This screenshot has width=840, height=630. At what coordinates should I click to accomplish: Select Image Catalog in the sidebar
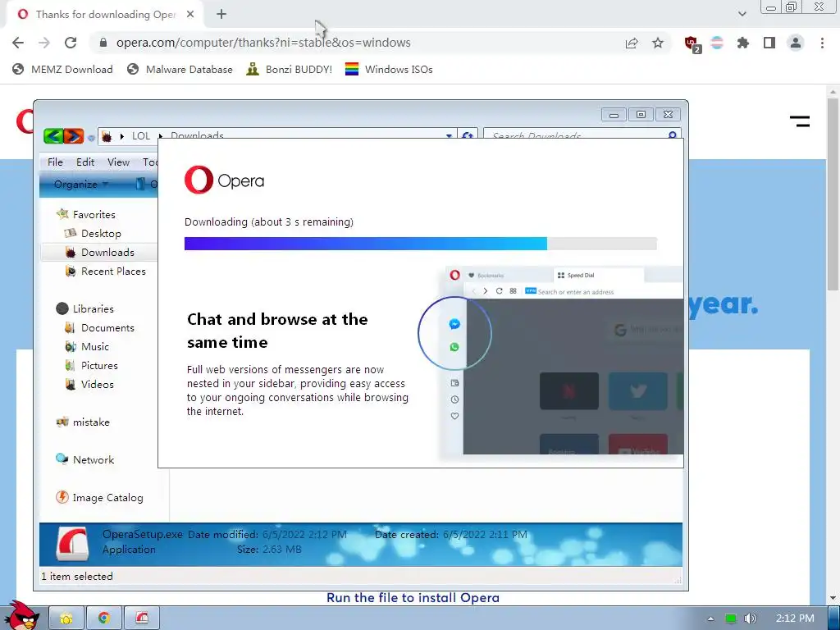(99, 498)
